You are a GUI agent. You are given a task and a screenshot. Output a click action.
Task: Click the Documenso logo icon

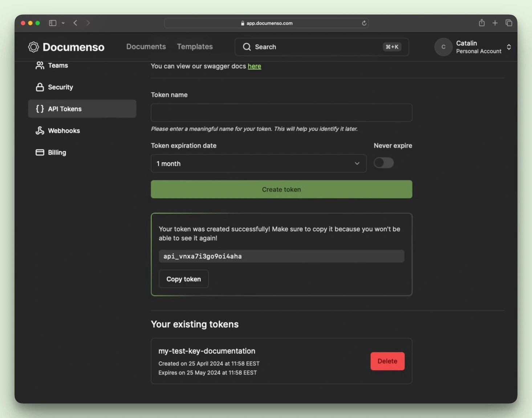tap(33, 47)
